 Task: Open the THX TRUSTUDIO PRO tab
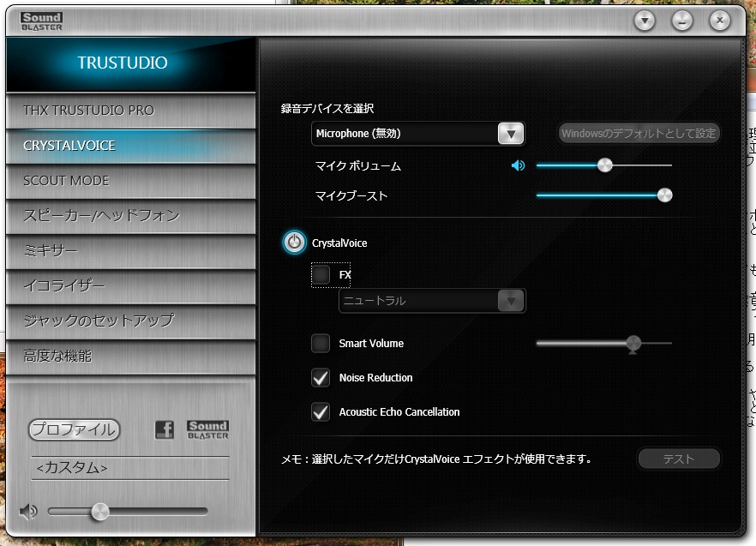point(130,111)
